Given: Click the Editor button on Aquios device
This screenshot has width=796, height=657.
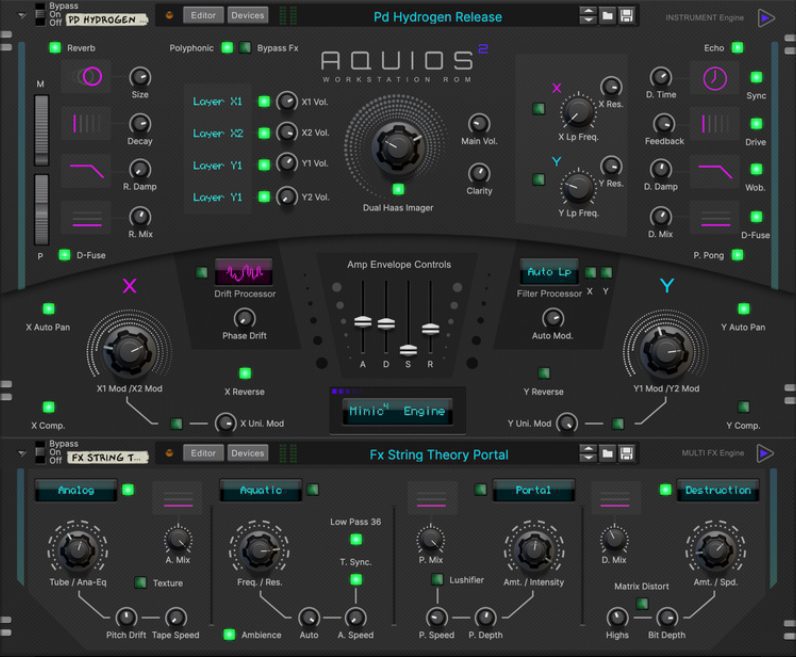Looking at the screenshot, I should (x=203, y=16).
